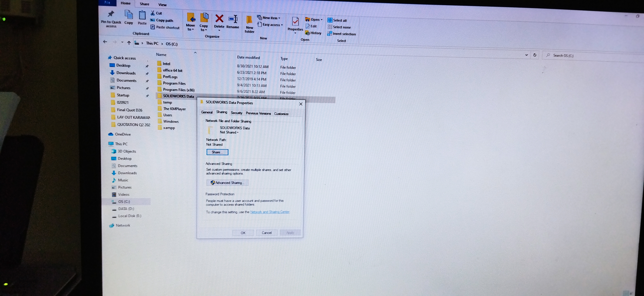
Task: Click the Properties checkmark icon
Action: pos(295,22)
